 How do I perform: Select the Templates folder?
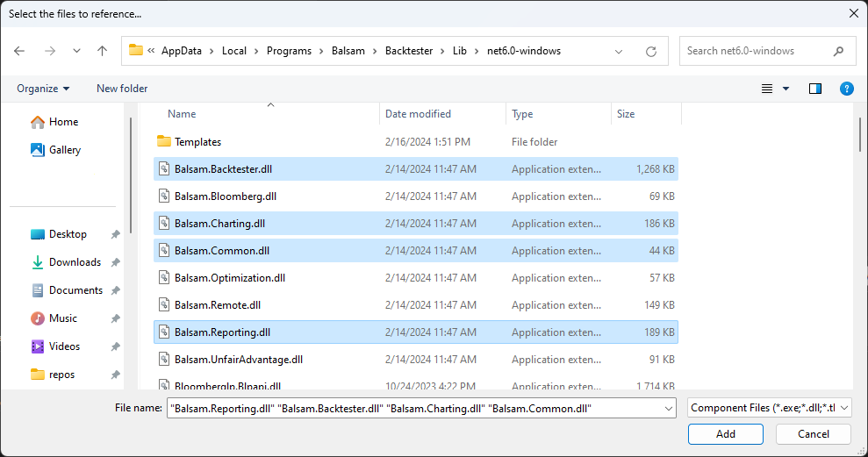click(416, 141)
